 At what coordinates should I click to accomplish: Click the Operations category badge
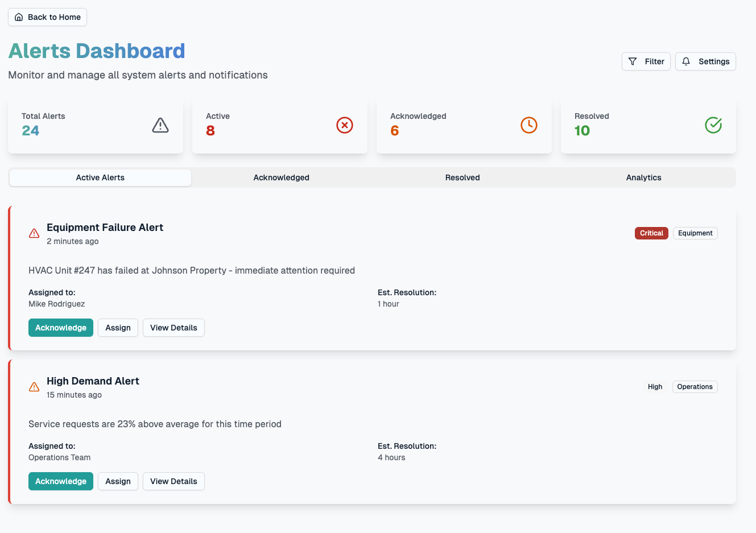(x=695, y=387)
